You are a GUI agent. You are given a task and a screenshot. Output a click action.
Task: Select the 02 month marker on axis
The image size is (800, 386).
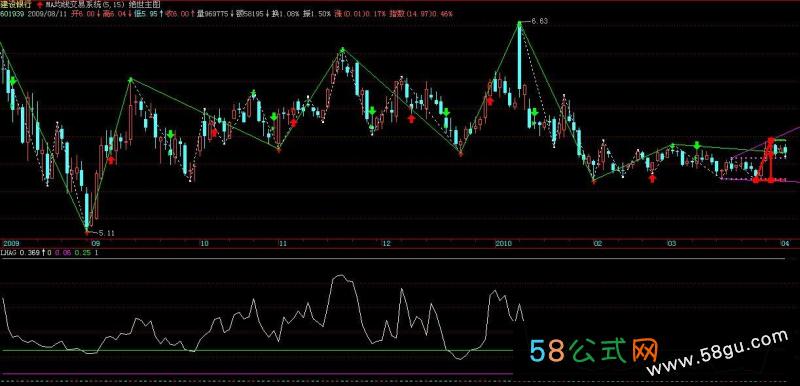pos(598,244)
